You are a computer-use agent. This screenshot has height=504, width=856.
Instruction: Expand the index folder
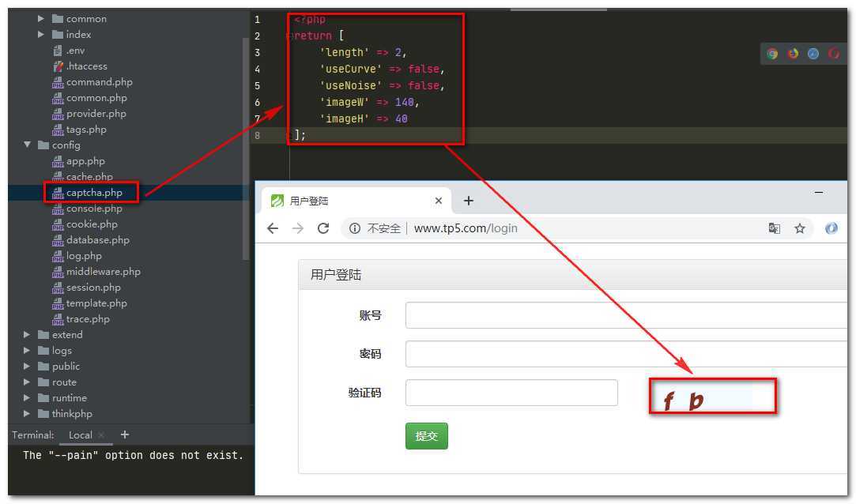(x=41, y=35)
